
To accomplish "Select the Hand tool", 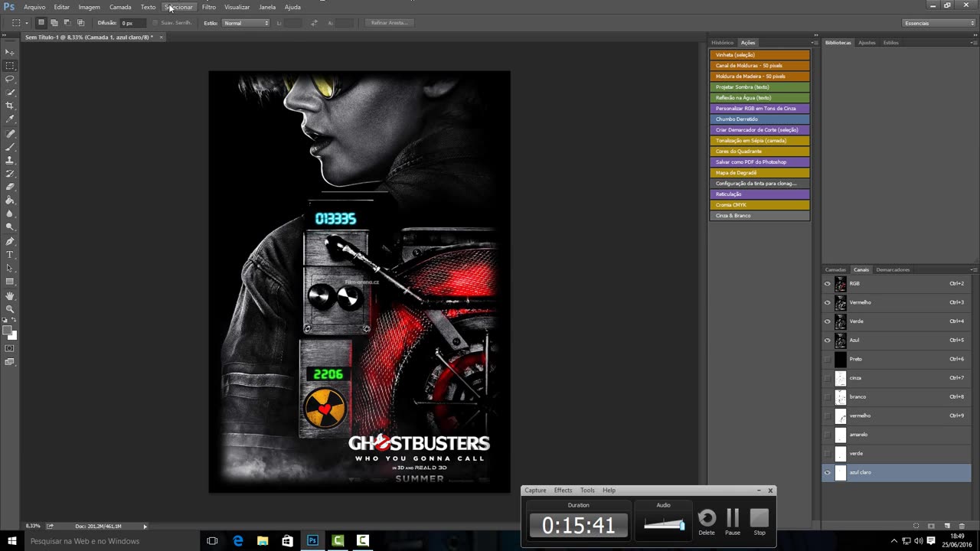I will (x=10, y=296).
